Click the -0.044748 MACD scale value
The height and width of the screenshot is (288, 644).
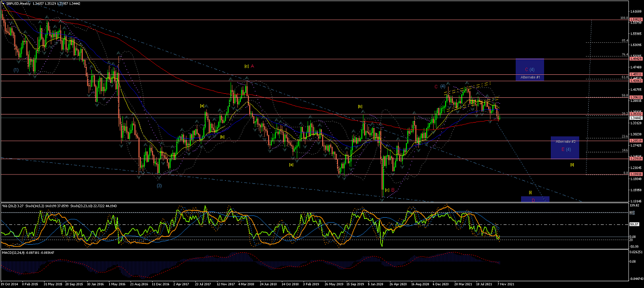pos(636,279)
